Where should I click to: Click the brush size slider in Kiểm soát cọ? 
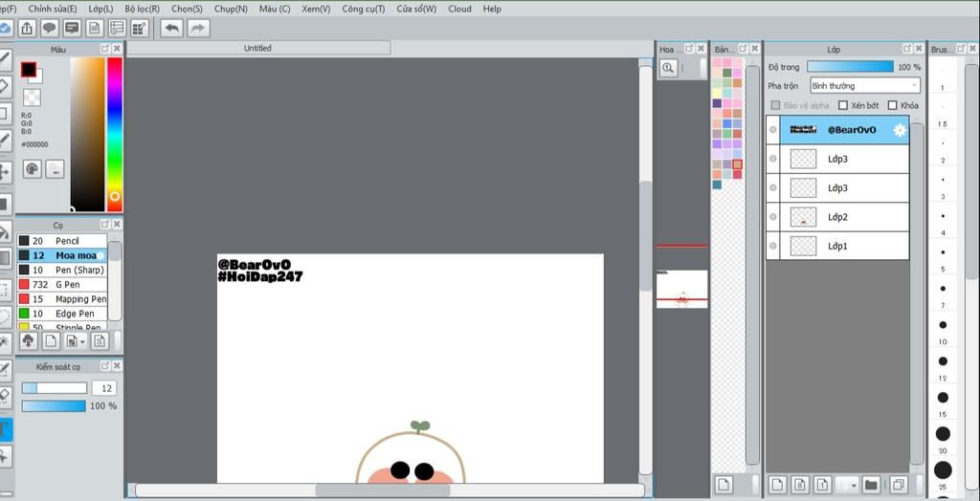(x=55, y=388)
